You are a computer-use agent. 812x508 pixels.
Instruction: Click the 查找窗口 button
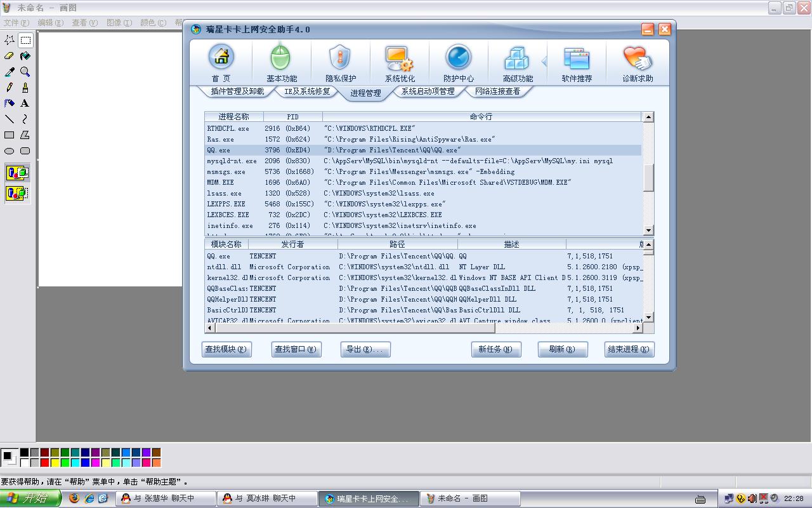(x=296, y=349)
